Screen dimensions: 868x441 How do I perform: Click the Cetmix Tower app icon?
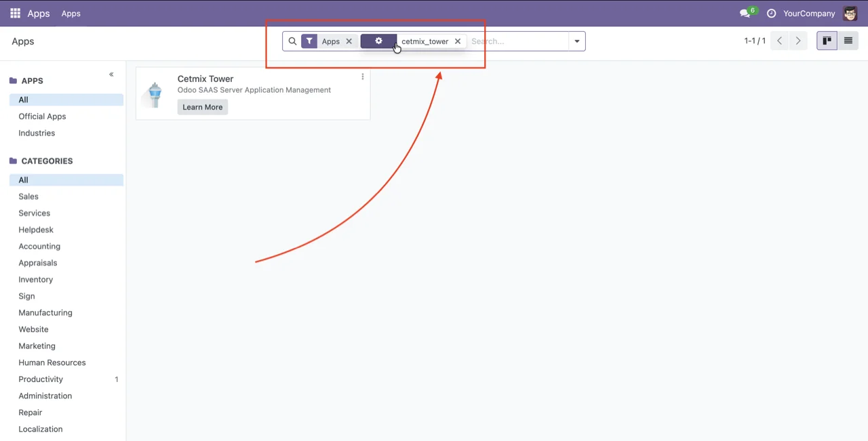pyautogui.click(x=155, y=94)
